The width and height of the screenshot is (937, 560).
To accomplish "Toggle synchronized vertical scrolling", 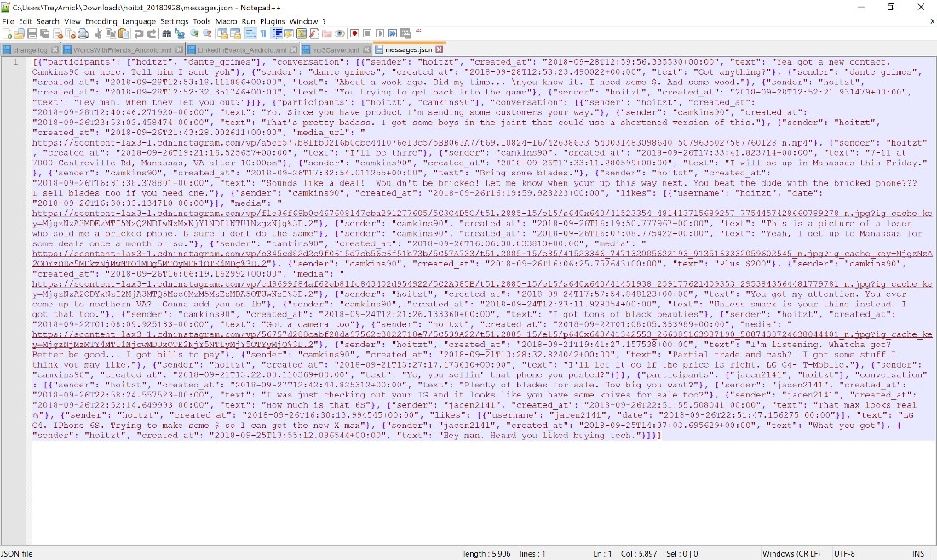I will pyautogui.click(x=223, y=34).
